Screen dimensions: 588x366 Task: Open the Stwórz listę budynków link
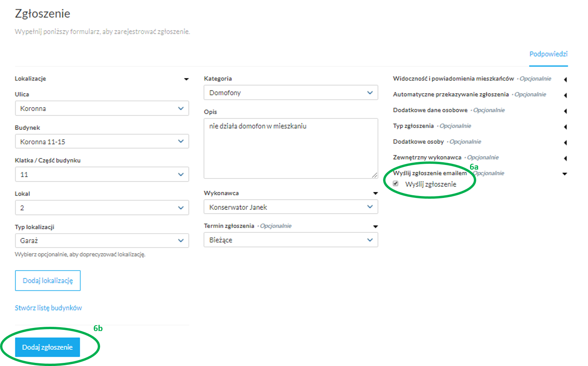(48, 308)
